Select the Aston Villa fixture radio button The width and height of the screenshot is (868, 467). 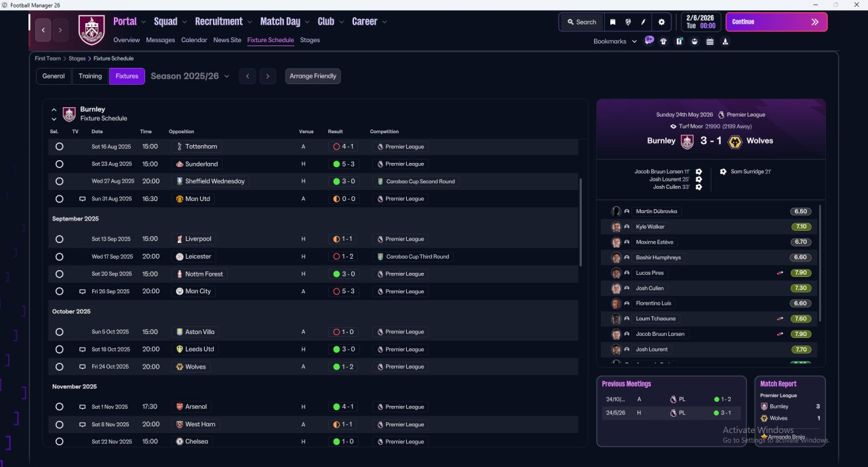click(x=59, y=332)
